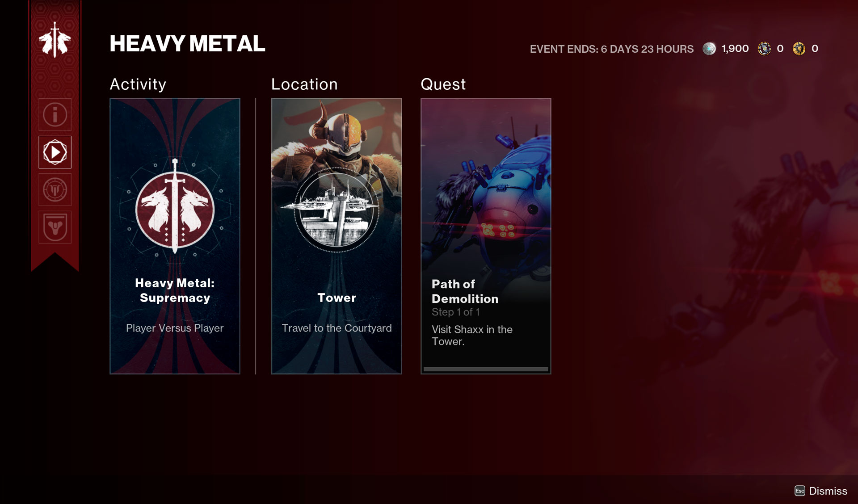The height and width of the screenshot is (504, 858).
Task: Click the Event Ends countdown timer
Action: [612, 49]
